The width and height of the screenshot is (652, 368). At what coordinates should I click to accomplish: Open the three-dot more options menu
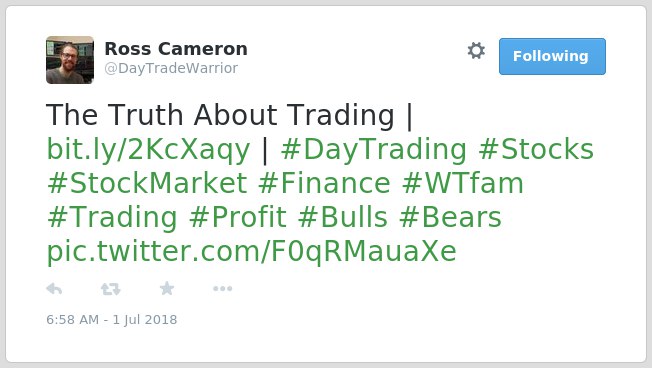tap(222, 289)
